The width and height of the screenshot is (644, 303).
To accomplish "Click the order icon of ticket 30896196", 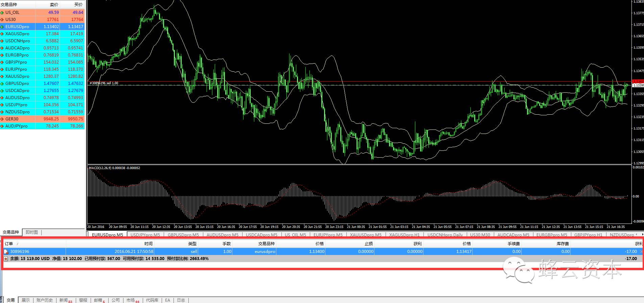I will (x=6, y=252).
